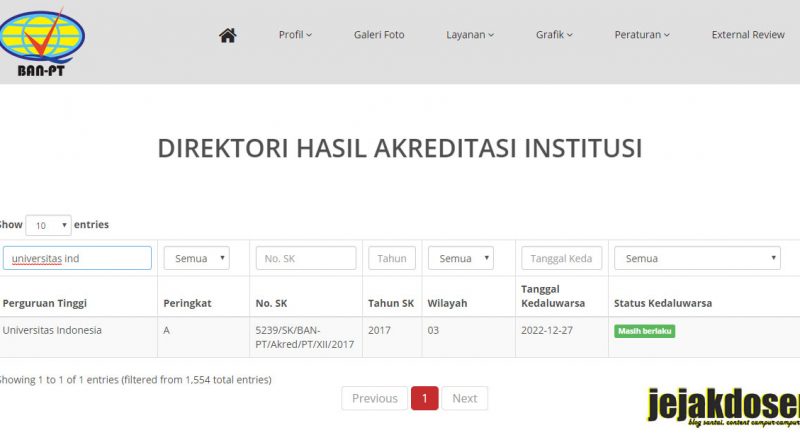The width and height of the screenshot is (800, 445).
Task: Go to Galeri Foto page
Action: click(379, 35)
